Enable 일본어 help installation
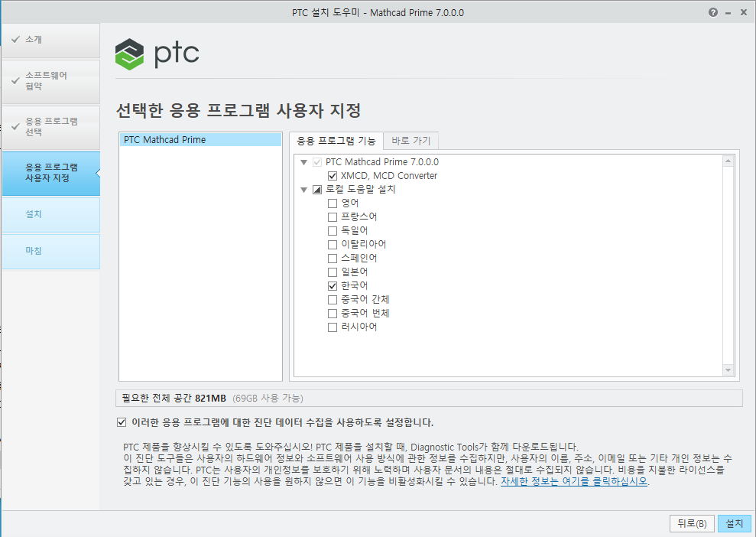The width and height of the screenshot is (756, 537). tap(333, 272)
